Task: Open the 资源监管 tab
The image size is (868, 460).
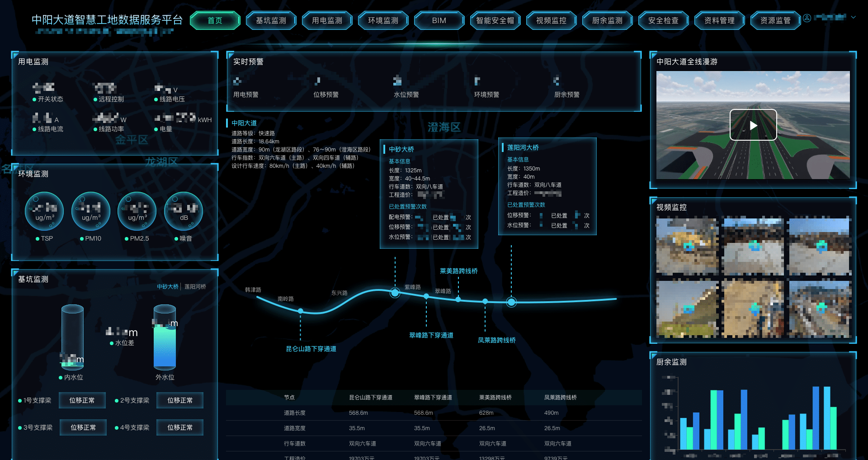Action: 776,20
